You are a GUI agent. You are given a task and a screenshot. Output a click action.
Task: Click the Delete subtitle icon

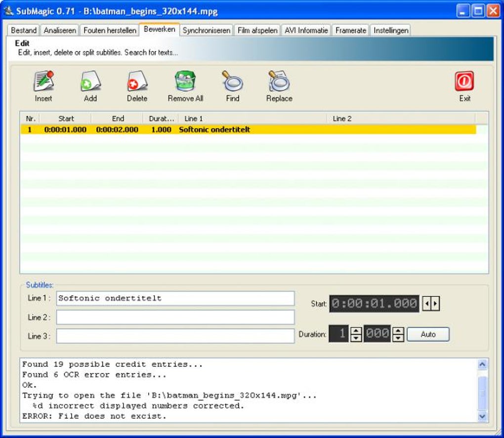point(137,82)
